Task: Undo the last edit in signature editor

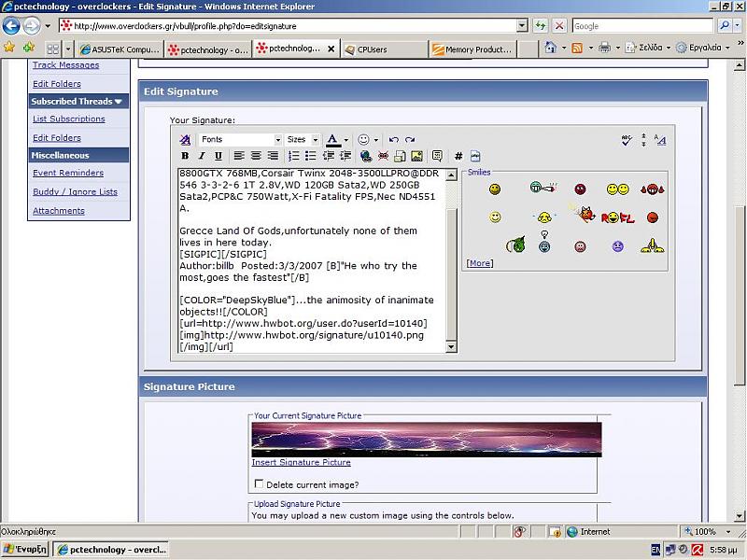Action: click(x=393, y=139)
